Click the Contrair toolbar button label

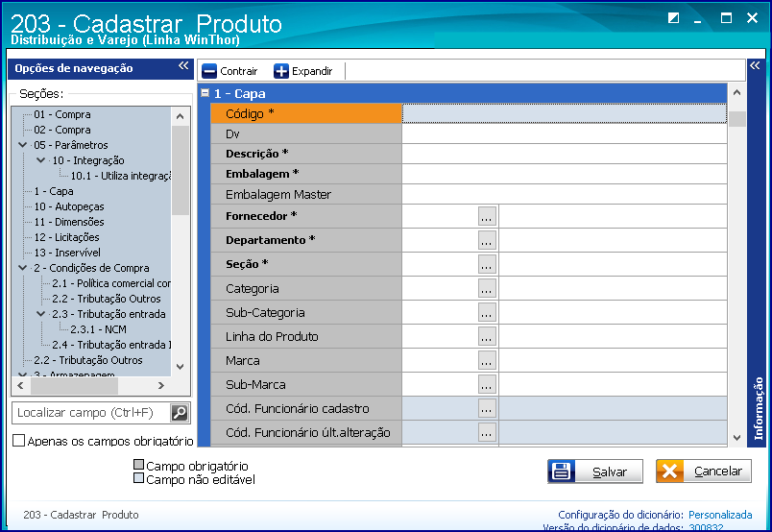239,71
